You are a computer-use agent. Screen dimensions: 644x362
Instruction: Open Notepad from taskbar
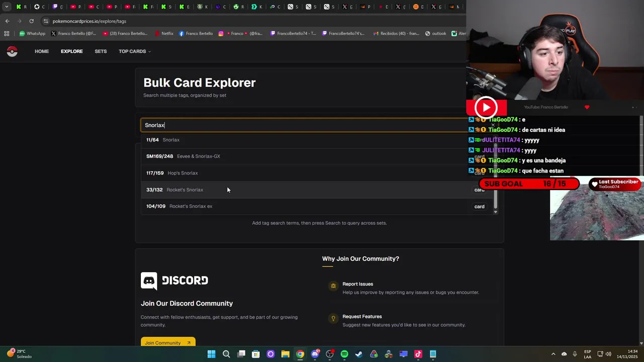[433, 354]
